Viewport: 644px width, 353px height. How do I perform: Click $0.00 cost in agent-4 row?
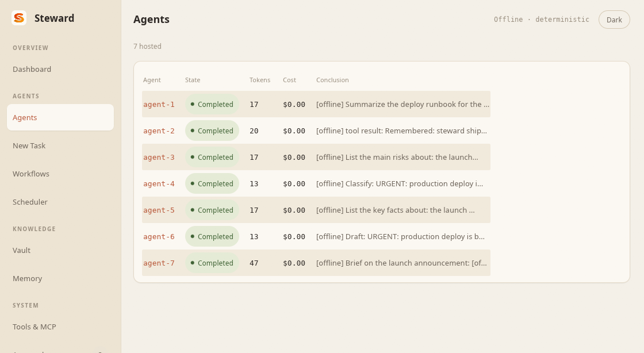coord(294,184)
